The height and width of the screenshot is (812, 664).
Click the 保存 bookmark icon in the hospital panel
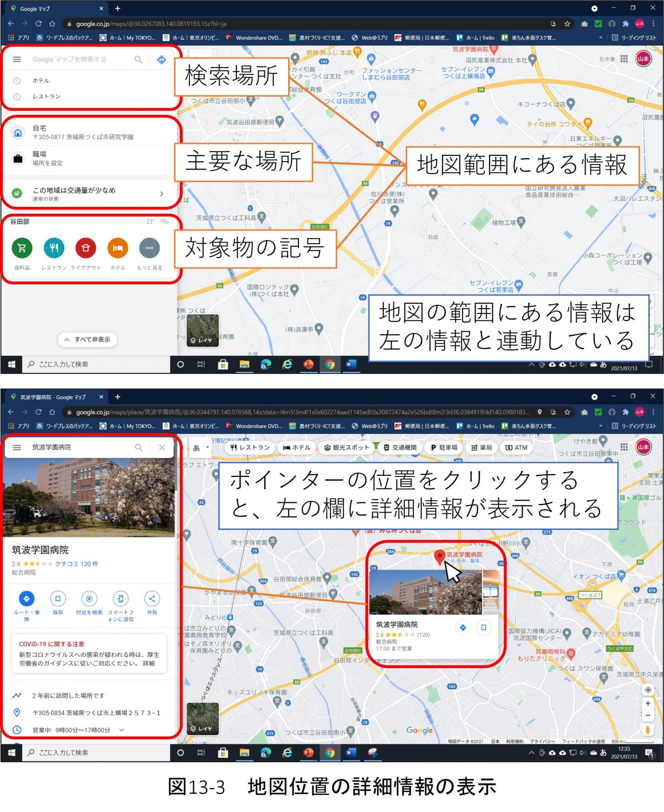click(58, 598)
